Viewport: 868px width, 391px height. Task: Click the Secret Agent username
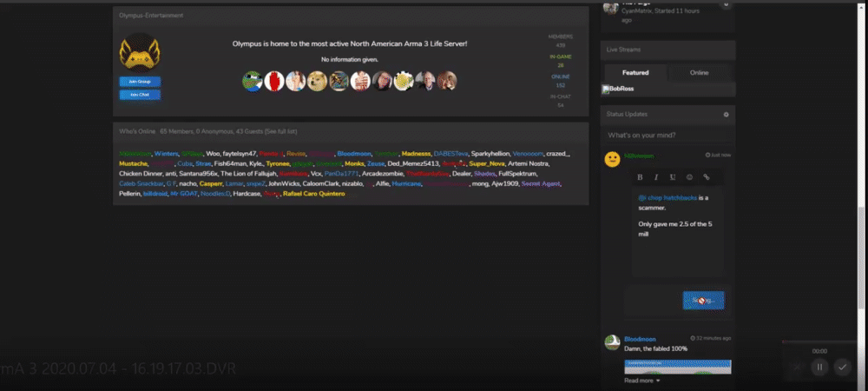click(x=540, y=183)
